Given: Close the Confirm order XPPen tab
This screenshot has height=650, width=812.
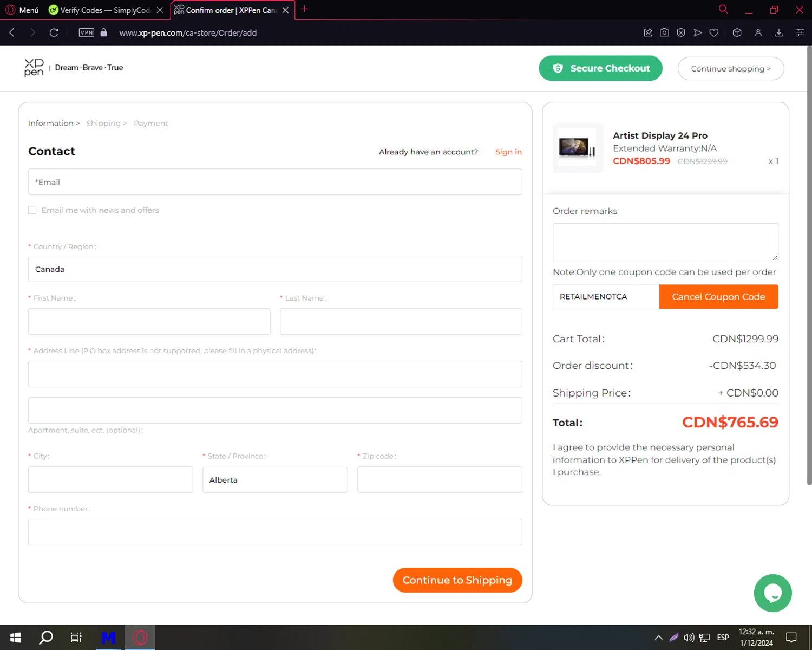Looking at the screenshot, I should point(285,10).
